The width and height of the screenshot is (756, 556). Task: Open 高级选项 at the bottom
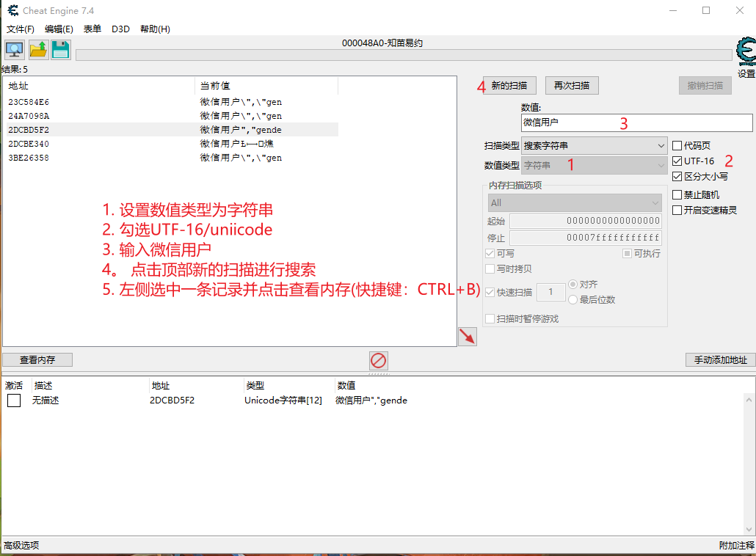point(22,546)
